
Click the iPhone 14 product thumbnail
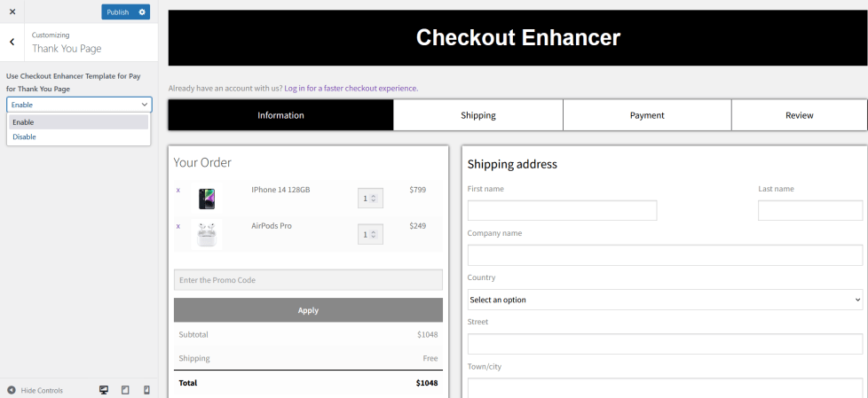tap(207, 198)
